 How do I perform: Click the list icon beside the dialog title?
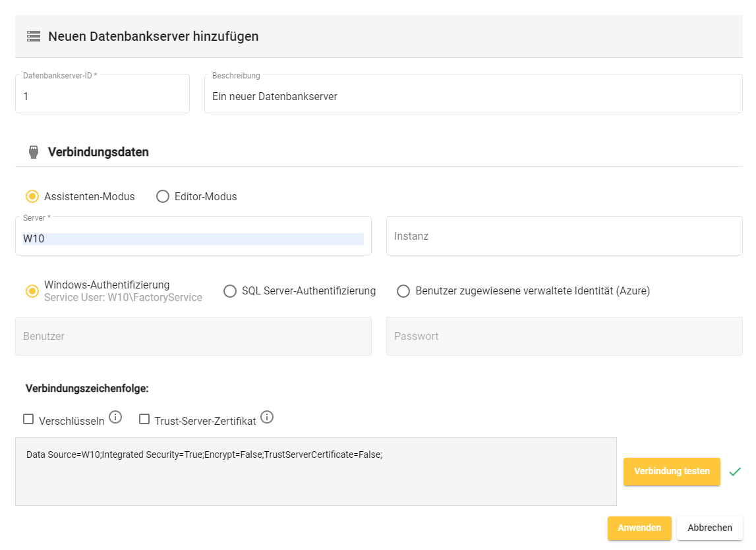[x=33, y=36]
